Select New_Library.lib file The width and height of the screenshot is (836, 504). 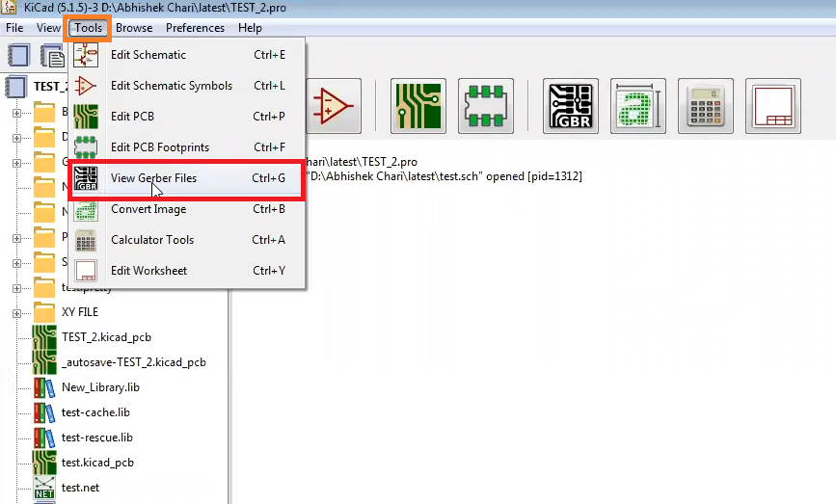[100, 387]
